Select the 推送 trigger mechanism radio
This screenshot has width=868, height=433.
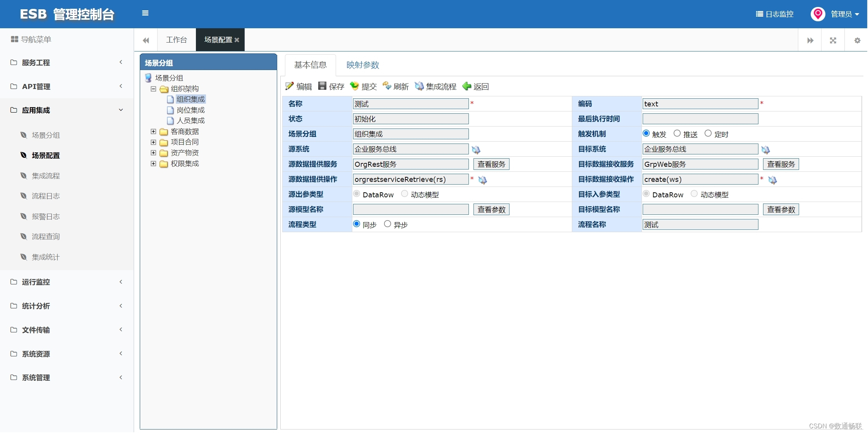coord(677,133)
